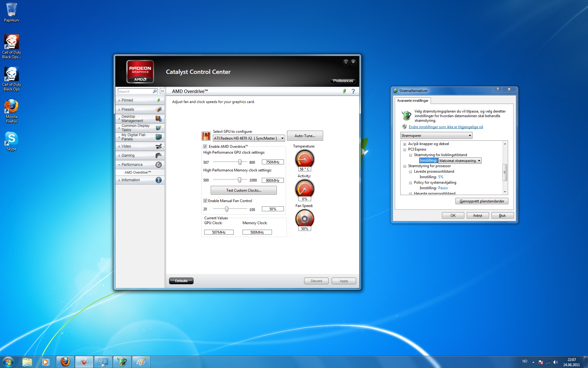
Task: Open Windows Start orb
Action: click(x=8, y=362)
